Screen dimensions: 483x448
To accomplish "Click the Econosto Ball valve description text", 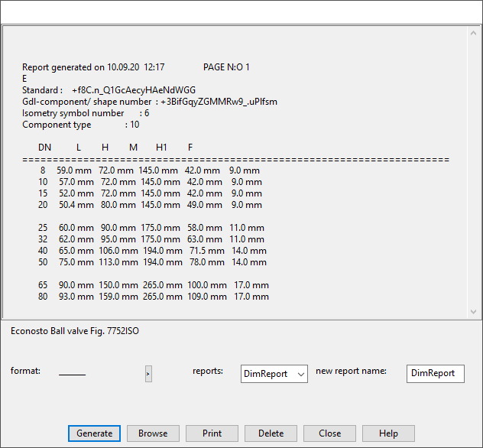I will [x=74, y=332].
